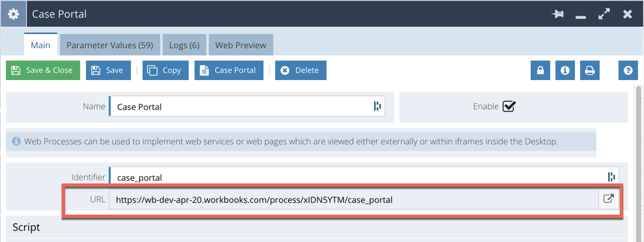The width and height of the screenshot is (644, 242).
Task: Select the Web Preview tab
Action: 241,45
